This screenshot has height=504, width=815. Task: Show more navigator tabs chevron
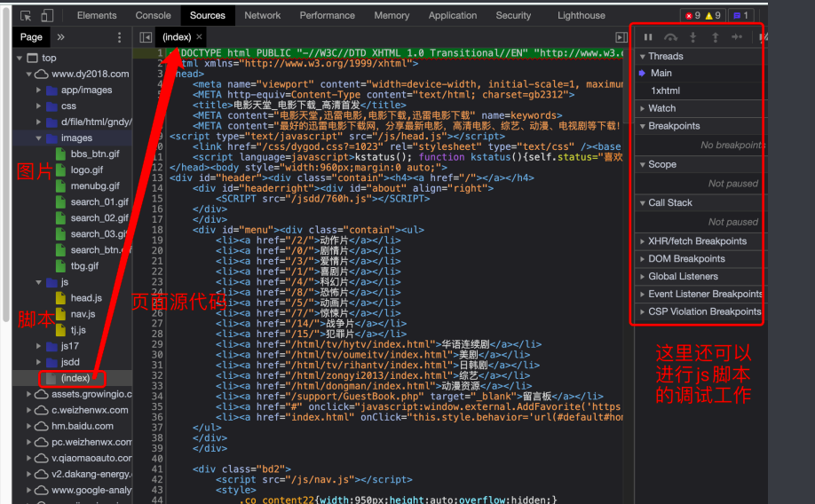point(60,37)
